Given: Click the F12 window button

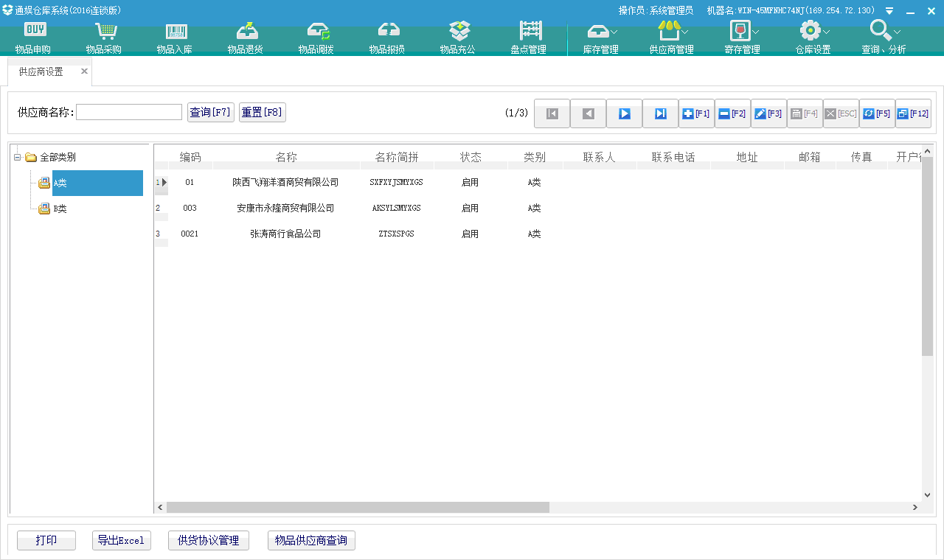Looking at the screenshot, I should pyautogui.click(x=913, y=113).
